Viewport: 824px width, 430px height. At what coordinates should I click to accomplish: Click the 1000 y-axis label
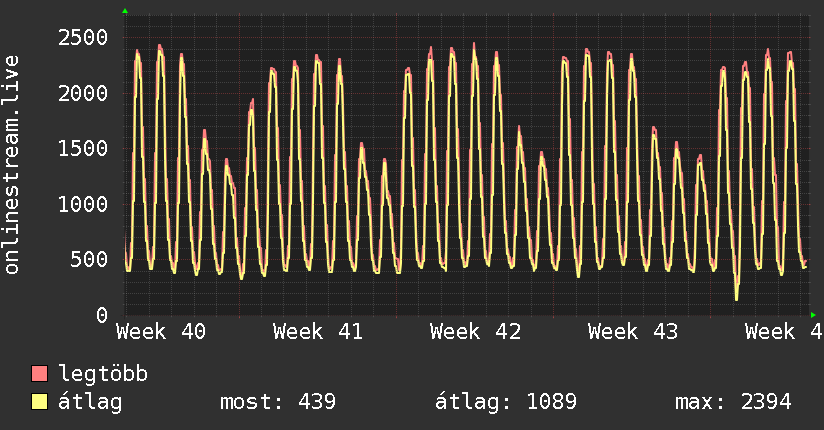point(83,204)
